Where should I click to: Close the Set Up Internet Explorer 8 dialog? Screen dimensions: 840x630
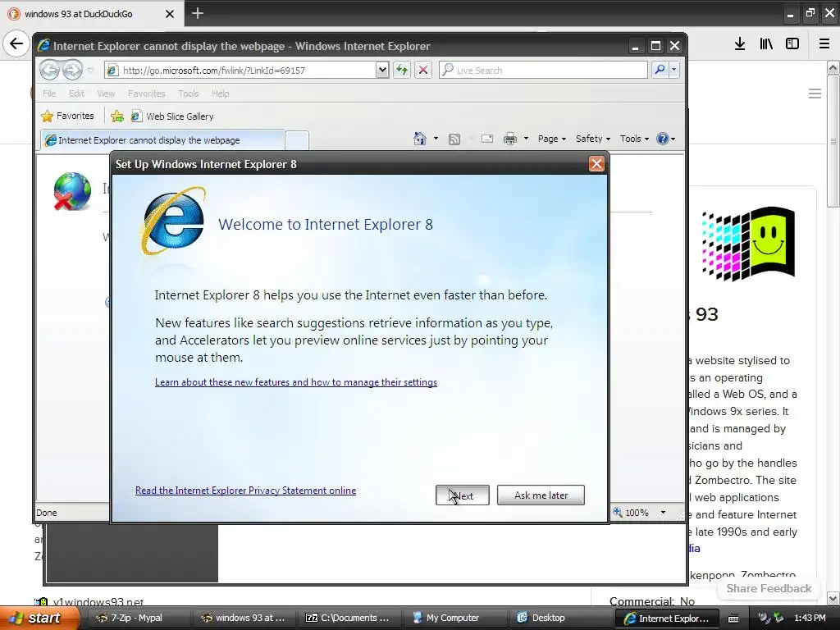(x=596, y=164)
